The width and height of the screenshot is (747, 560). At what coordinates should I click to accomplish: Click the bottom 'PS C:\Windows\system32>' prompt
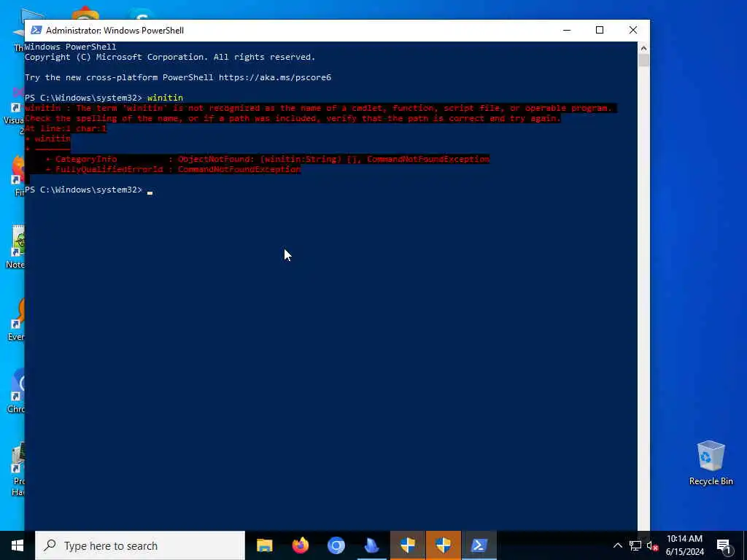click(x=83, y=190)
